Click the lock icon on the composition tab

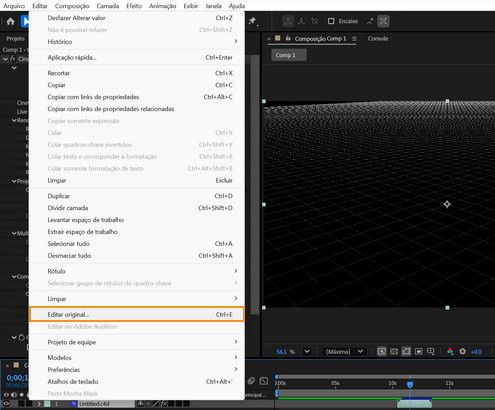288,38
